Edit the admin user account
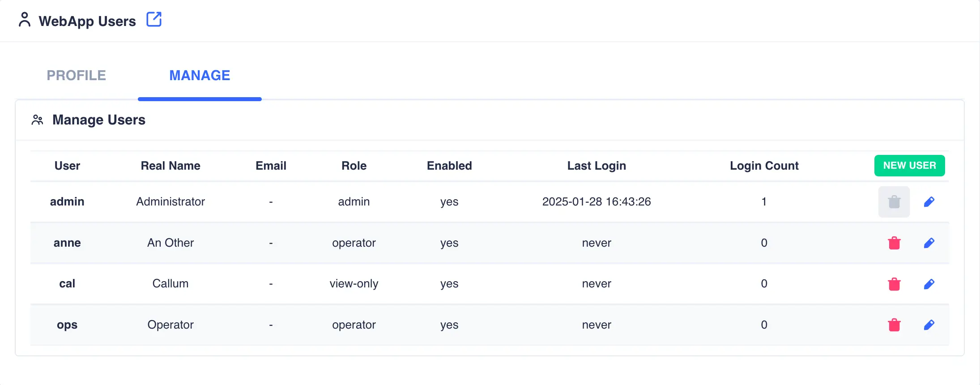Viewport: 980px width, 385px height. click(x=929, y=201)
